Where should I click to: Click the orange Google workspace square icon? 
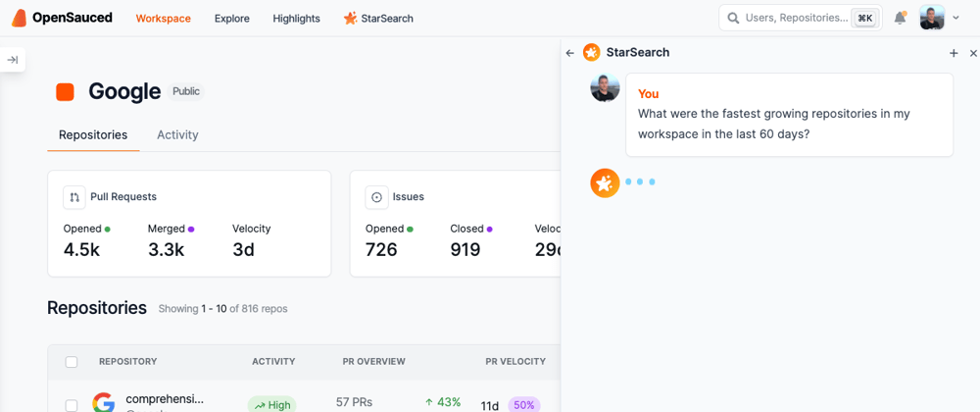(65, 92)
